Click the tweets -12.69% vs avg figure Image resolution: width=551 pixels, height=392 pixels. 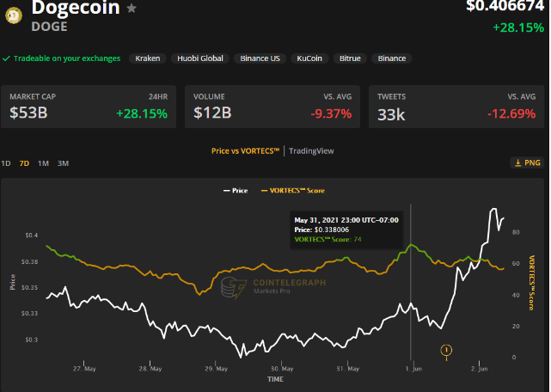click(x=511, y=113)
